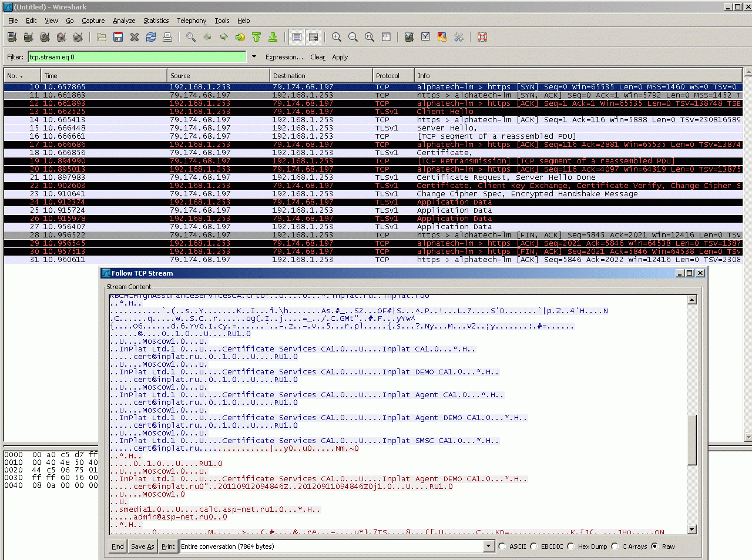Jump to the first packet
752x560 pixels.
coord(257,37)
